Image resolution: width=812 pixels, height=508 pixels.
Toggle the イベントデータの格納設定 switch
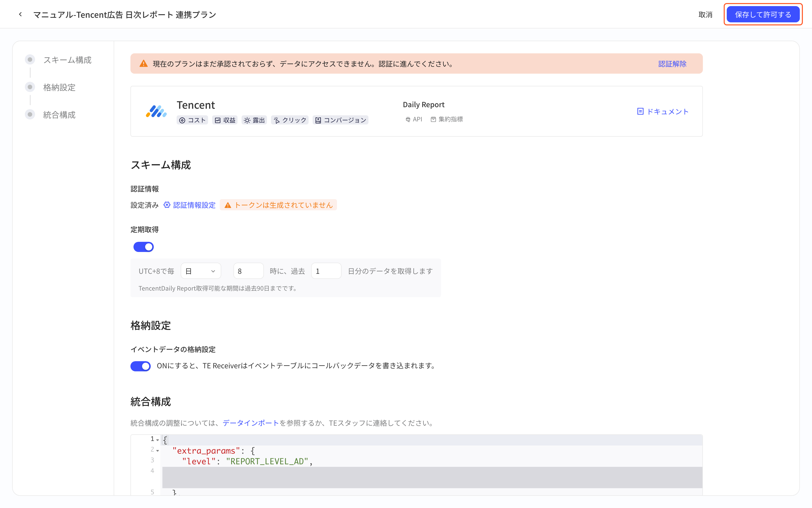[x=141, y=366]
